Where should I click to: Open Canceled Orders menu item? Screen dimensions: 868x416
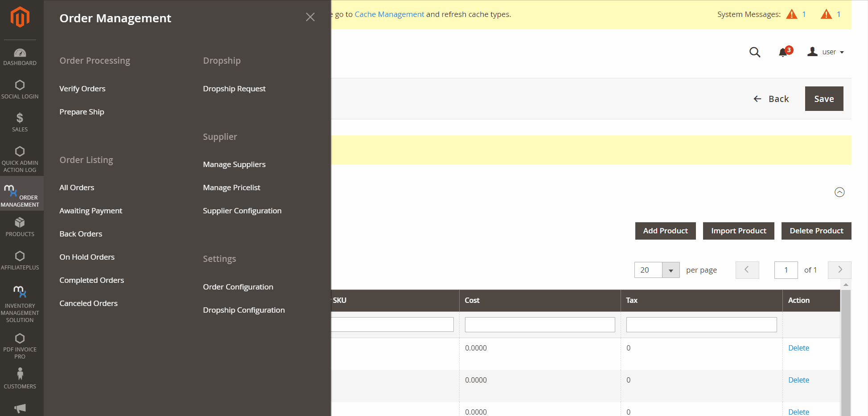88,303
